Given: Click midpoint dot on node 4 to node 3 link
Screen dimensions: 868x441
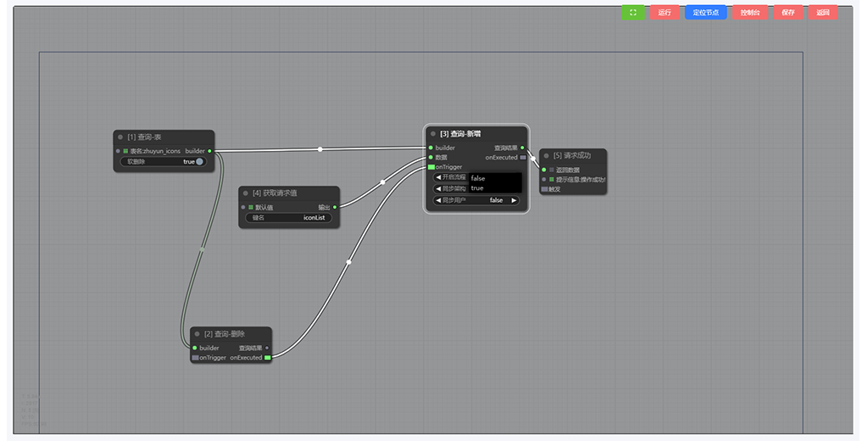Looking at the screenshot, I should pos(382,181).
